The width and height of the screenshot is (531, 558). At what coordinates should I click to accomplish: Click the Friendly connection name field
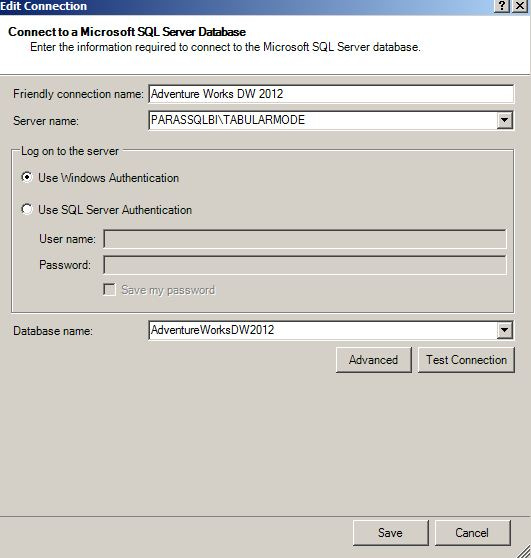click(x=331, y=94)
